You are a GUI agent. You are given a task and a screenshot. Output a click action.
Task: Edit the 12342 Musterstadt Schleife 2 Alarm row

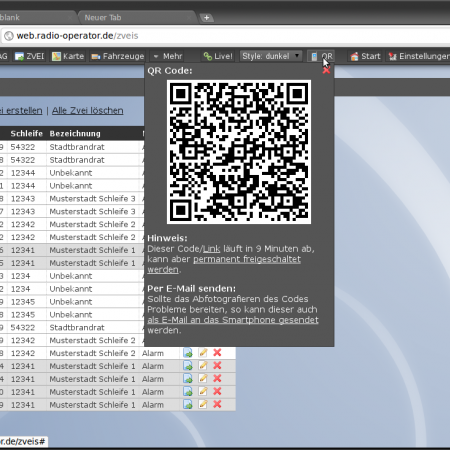(203, 353)
